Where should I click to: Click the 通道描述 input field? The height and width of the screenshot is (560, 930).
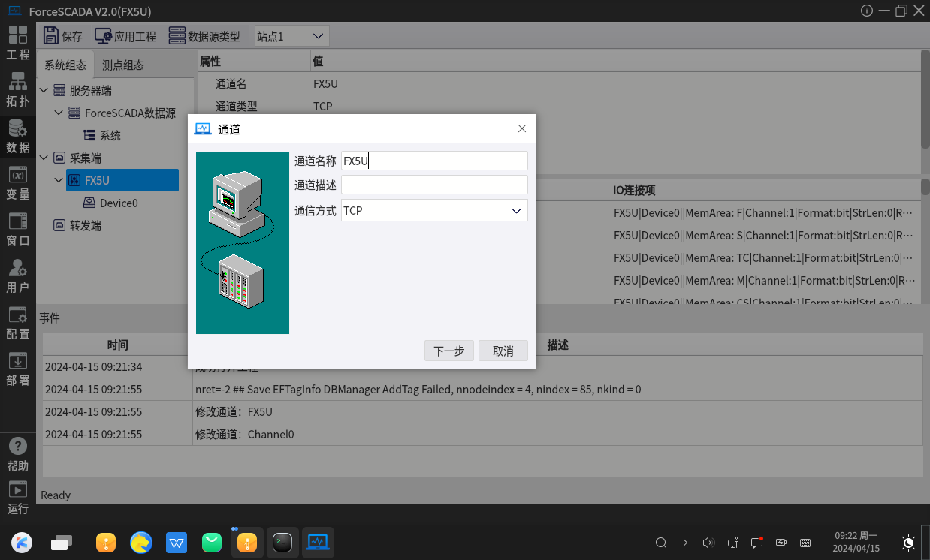coord(434,185)
